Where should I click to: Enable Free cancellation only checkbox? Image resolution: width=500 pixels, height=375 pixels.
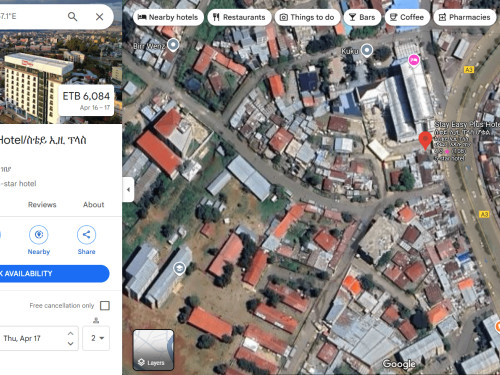coord(105,305)
